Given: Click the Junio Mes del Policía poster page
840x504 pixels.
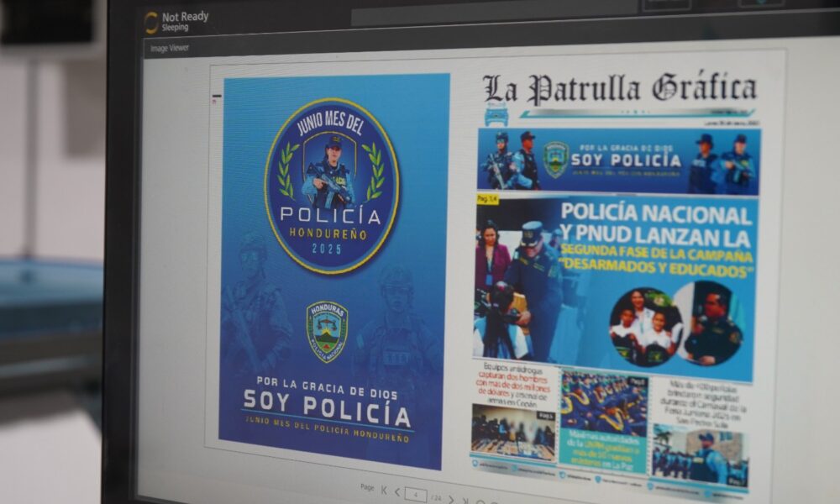Looking at the screenshot, I should (333, 269).
